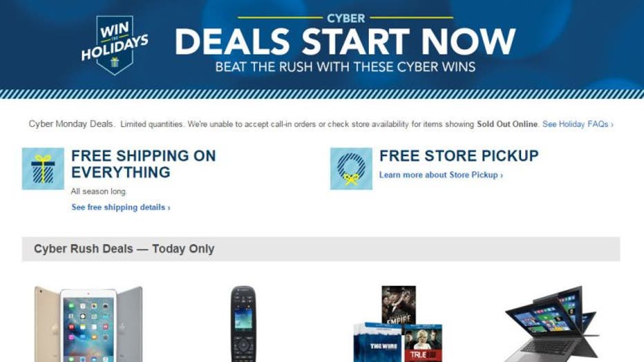This screenshot has height=362, width=644.
Task: Select the Cyber Rush Deals Today Only header
Action: click(x=321, y=249)
